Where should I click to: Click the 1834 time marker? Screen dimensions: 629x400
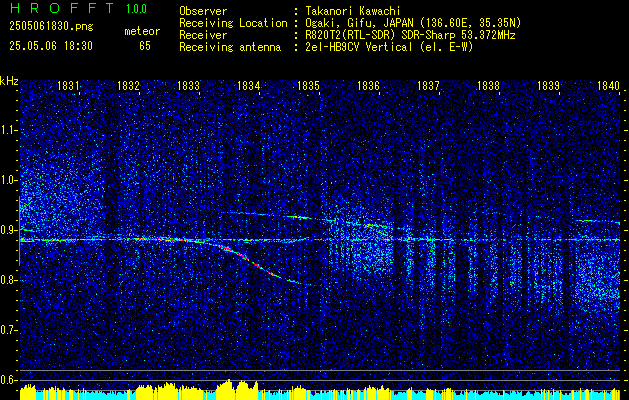click(x=248, y=85)
